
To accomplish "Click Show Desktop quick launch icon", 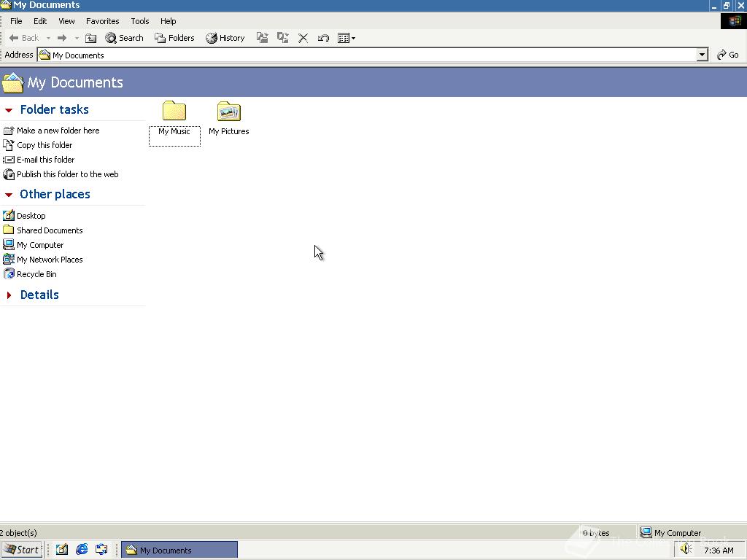I will coord(62,550).
